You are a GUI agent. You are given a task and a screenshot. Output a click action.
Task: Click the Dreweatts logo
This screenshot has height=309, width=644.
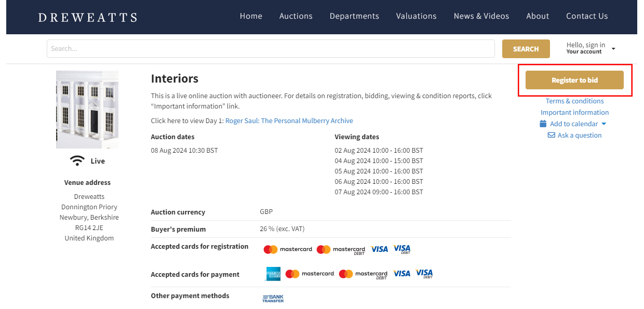(x=88, y=17)
